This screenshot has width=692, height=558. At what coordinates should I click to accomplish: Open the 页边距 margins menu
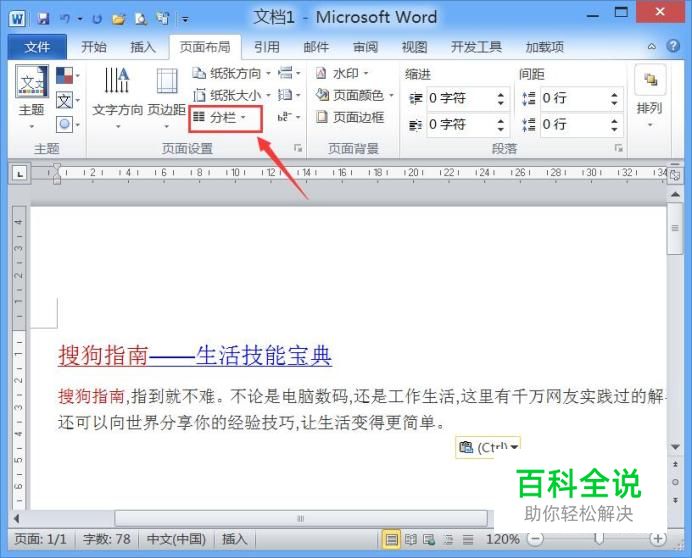tap(166, 97)
